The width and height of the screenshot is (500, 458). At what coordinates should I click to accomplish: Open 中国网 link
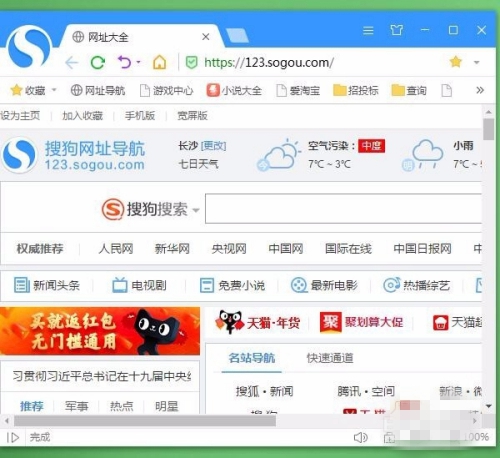(x=286, y=249)
